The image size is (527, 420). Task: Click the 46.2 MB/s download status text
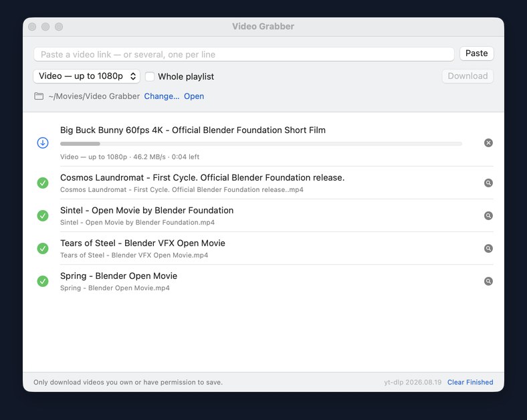(x=130, y=157)
